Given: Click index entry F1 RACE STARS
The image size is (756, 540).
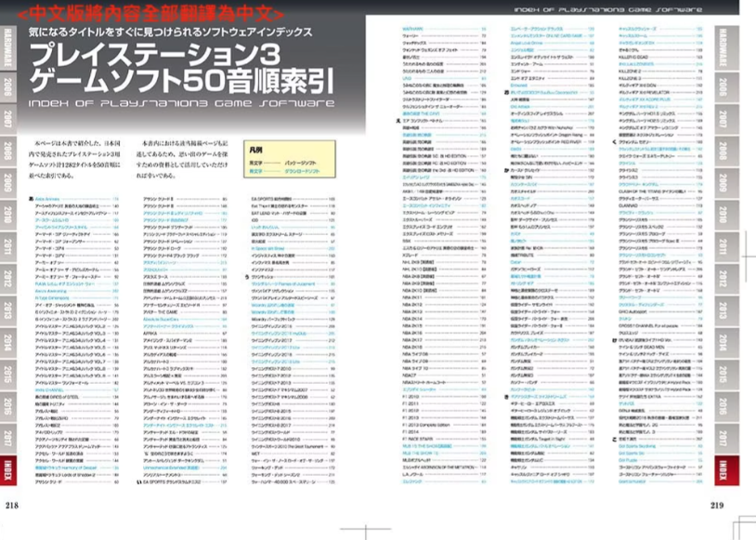Looking at the screenshot, I should click(x=418, y=439).
